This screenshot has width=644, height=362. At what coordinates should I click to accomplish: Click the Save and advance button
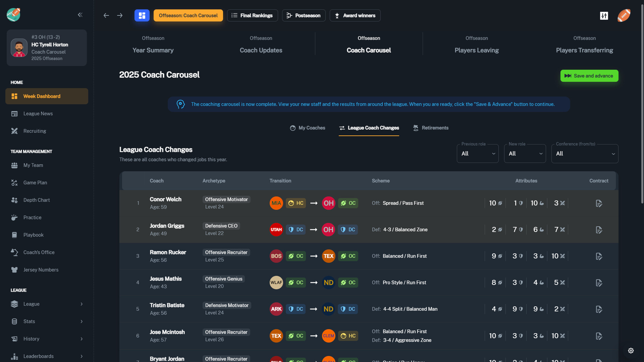tap(589, 76)
